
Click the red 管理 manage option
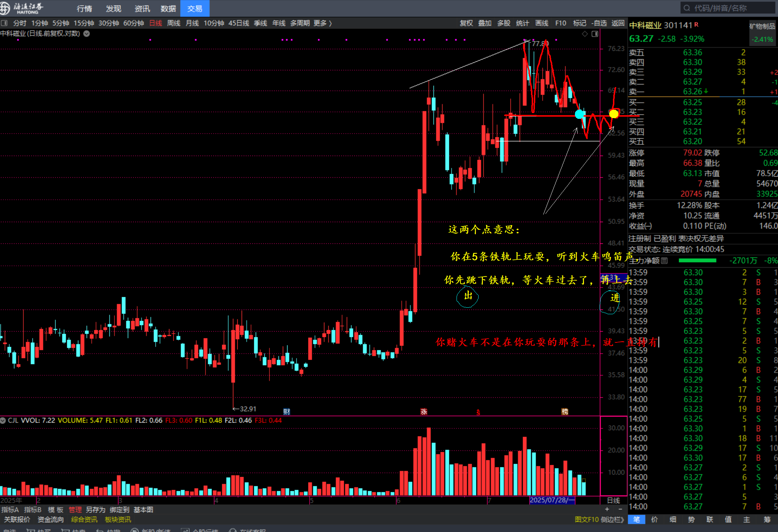(75, 510)
